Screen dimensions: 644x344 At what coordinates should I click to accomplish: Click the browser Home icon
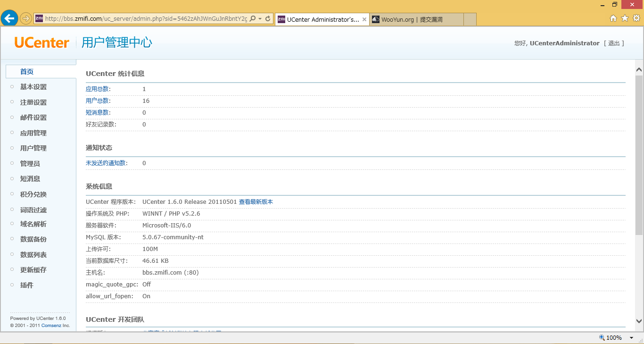613,18
